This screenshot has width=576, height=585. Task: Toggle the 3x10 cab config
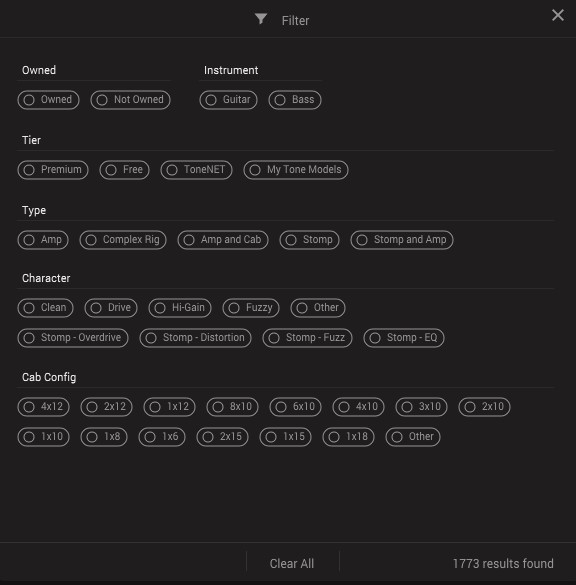[422, 407]
